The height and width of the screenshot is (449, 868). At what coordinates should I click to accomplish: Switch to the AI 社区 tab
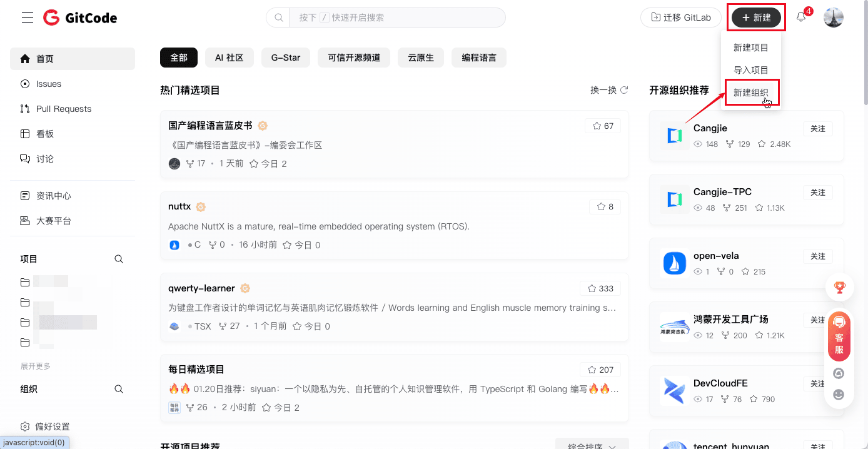click(229, 58)
